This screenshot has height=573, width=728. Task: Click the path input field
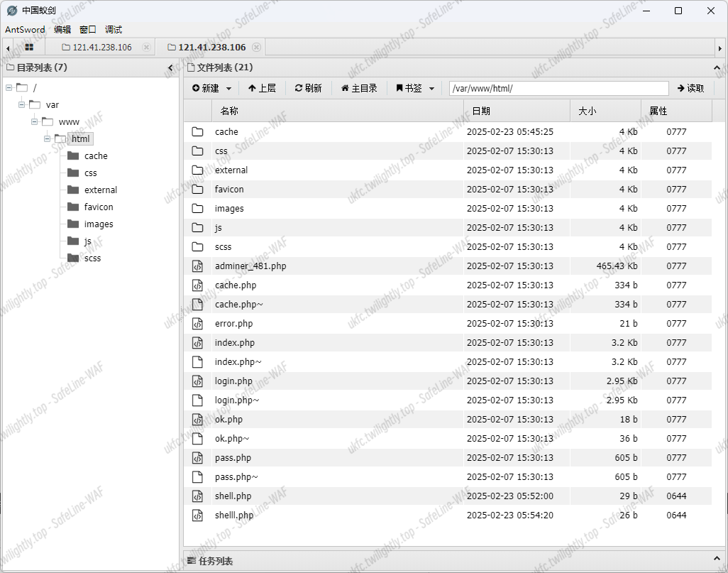point(558,88)
